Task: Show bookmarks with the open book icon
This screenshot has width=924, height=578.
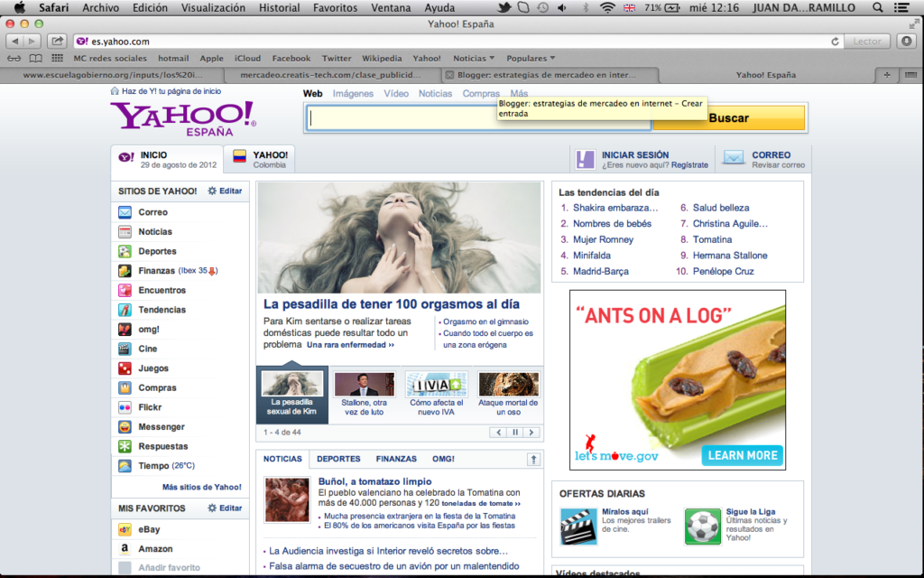Action: (36, 59)
